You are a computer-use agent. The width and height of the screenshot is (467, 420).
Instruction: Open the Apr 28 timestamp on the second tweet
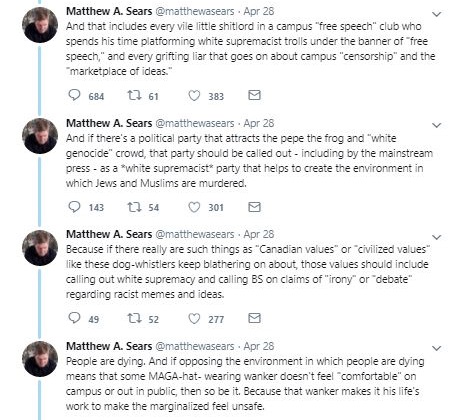[259, 123]
